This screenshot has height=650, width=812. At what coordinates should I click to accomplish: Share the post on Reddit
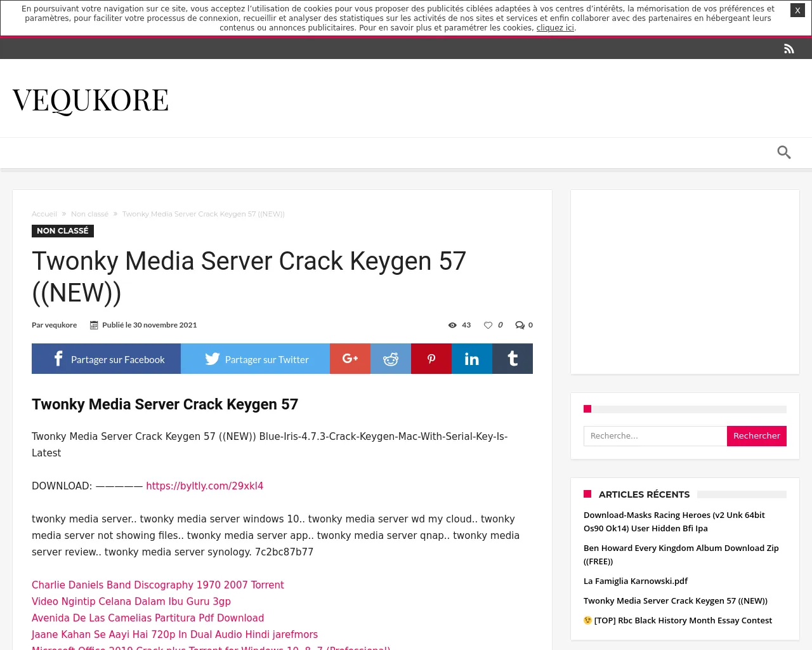(391, 359)
